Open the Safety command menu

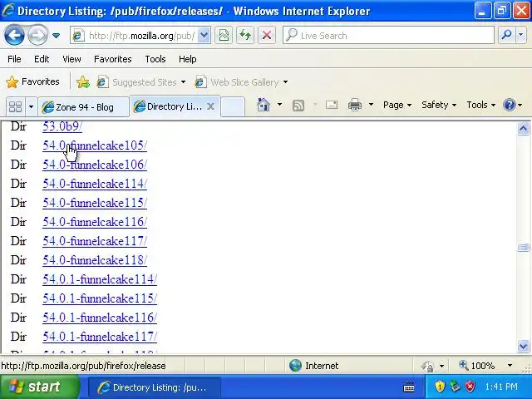pyautogui.click(x=439, y=105)
